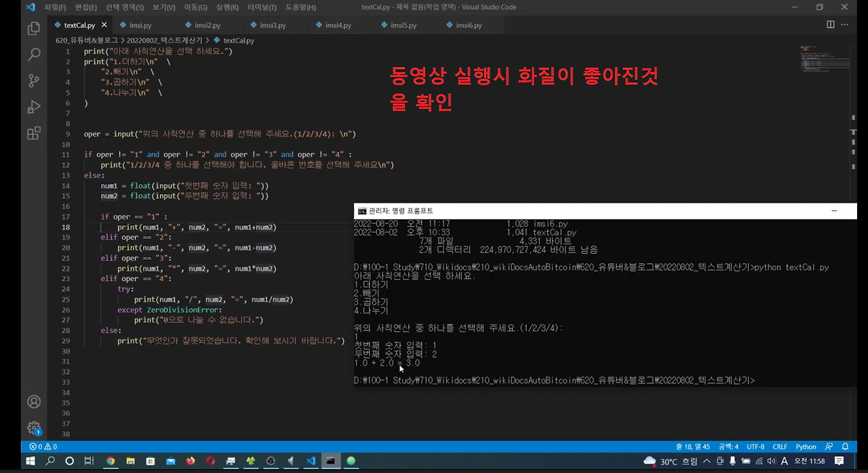Switch to the imsi.py tab

145,25
